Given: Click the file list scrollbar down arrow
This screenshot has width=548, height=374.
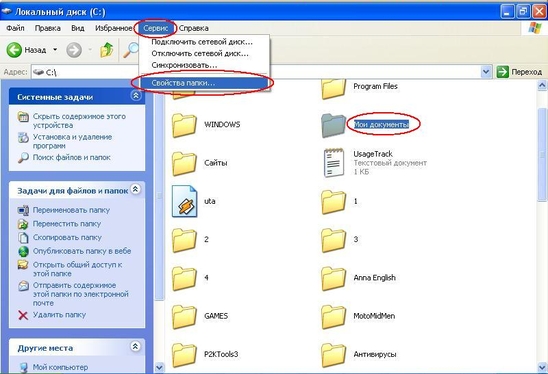Looking at the screenshot, I should click(x=542, y=367).
